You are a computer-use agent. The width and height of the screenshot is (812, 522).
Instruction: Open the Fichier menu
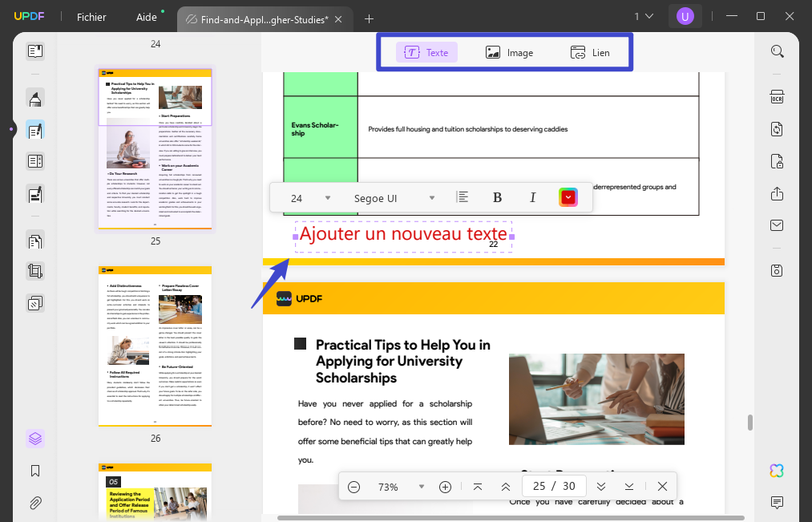[91, 17]
